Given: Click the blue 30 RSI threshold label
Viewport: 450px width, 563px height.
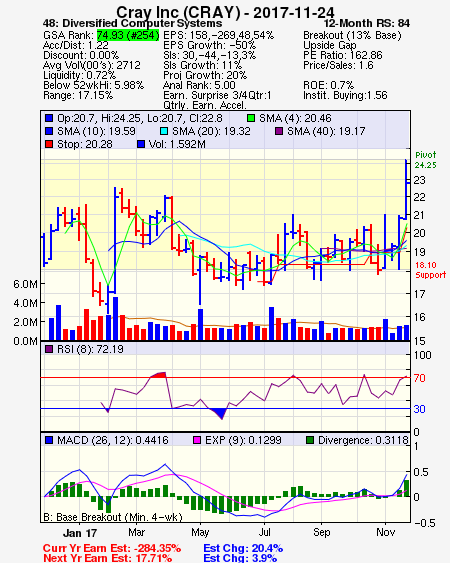Looking at the screenshot, I should (419, 409).
